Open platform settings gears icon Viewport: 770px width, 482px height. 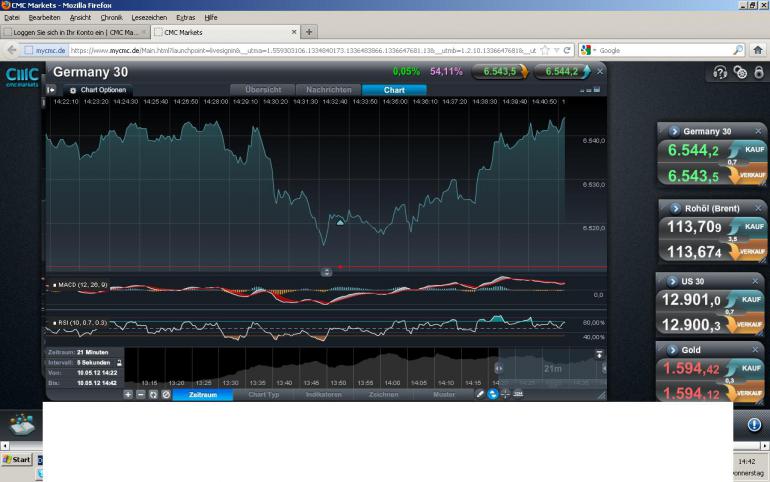[x=740, y=72]
